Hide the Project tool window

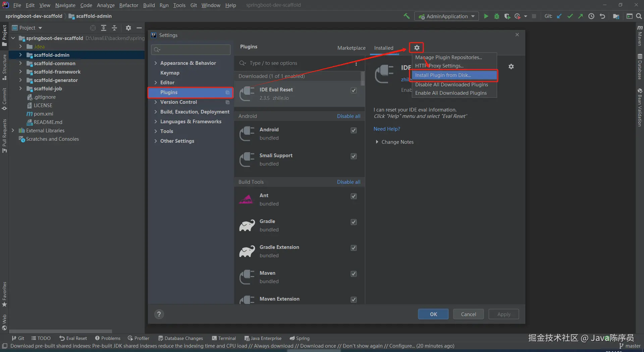[x=139, y=28]
